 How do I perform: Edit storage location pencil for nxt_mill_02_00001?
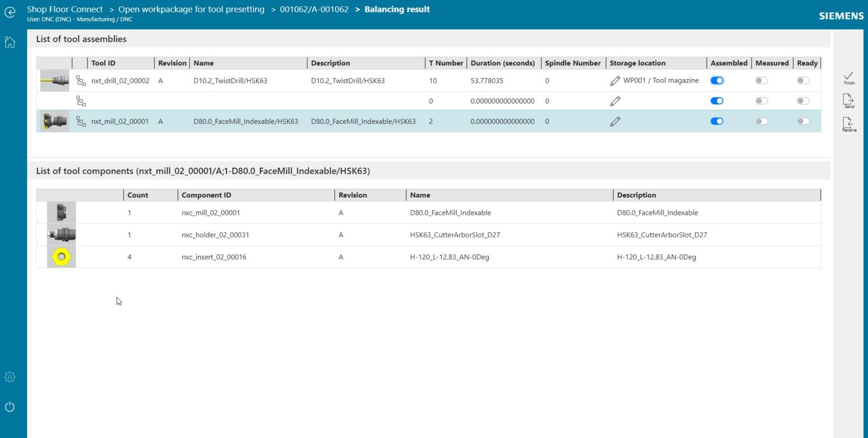615,121
